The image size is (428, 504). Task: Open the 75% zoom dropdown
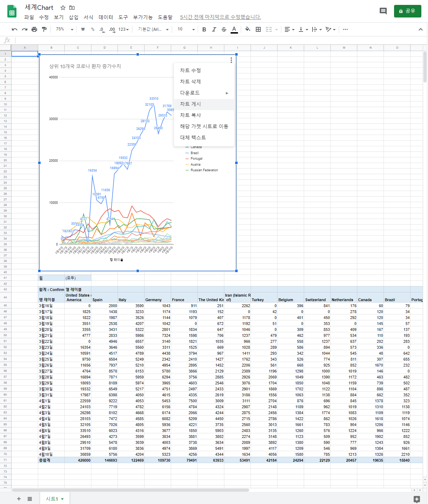(64, 29)
